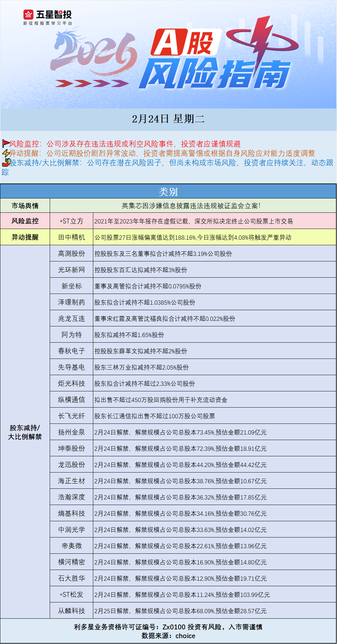The height and width of the screenshot is (644, 337).
Task: Click the unlock row showing 34.16%
Action: (181, 513)
